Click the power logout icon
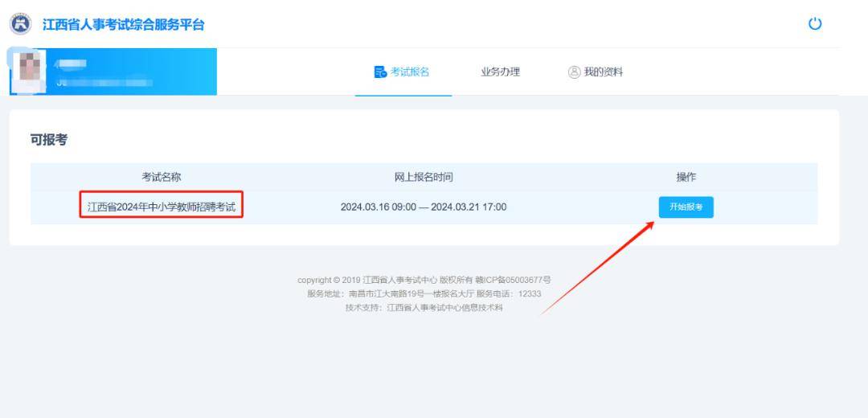This screenshot has height=418, width=868. (x=815, y=24)
